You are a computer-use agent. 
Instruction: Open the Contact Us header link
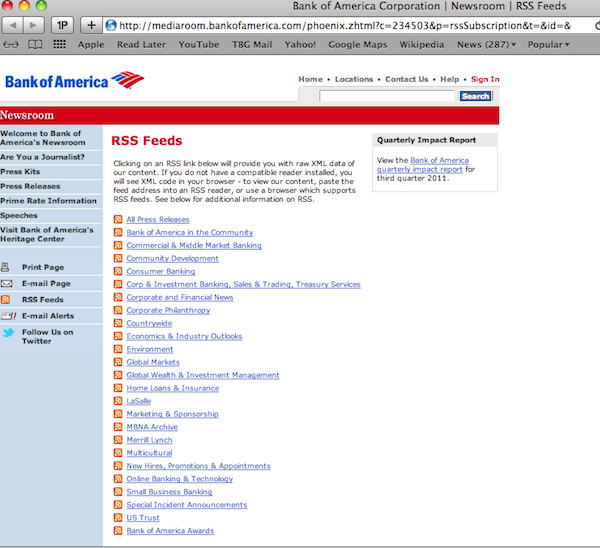(x=406, y=79)
